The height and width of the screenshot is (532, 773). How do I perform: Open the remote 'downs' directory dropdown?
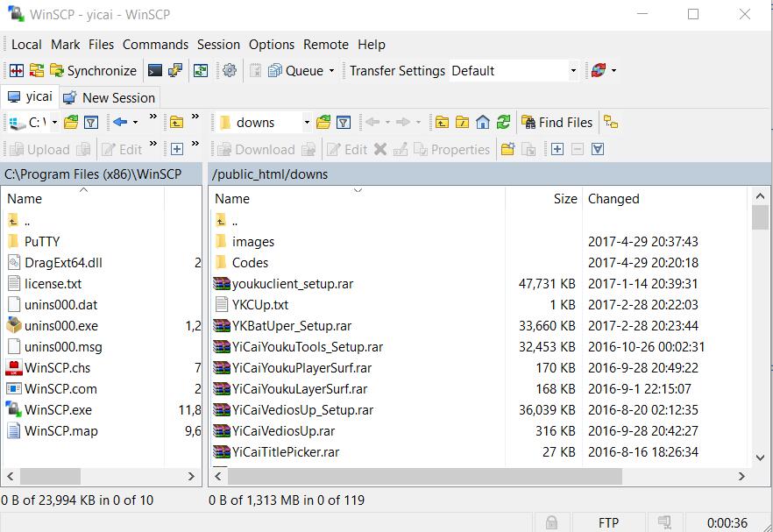point(307,123)
